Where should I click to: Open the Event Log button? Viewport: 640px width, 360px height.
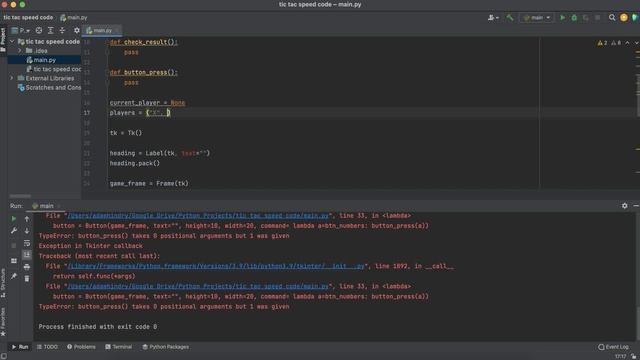[x=613, y=347]
